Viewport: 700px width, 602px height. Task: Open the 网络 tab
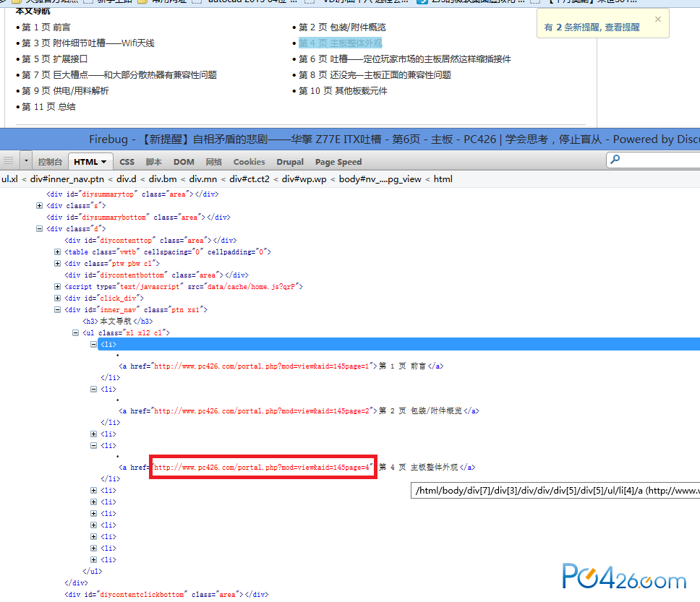tap(214, 162)
